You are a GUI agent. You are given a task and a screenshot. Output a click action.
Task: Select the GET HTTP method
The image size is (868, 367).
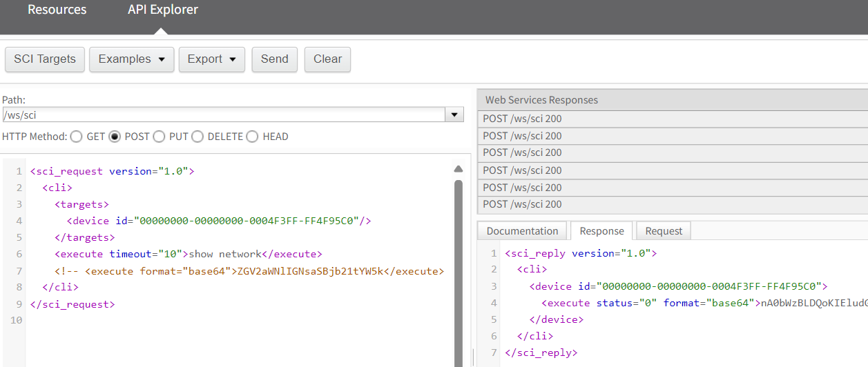(x=76, y=137)
